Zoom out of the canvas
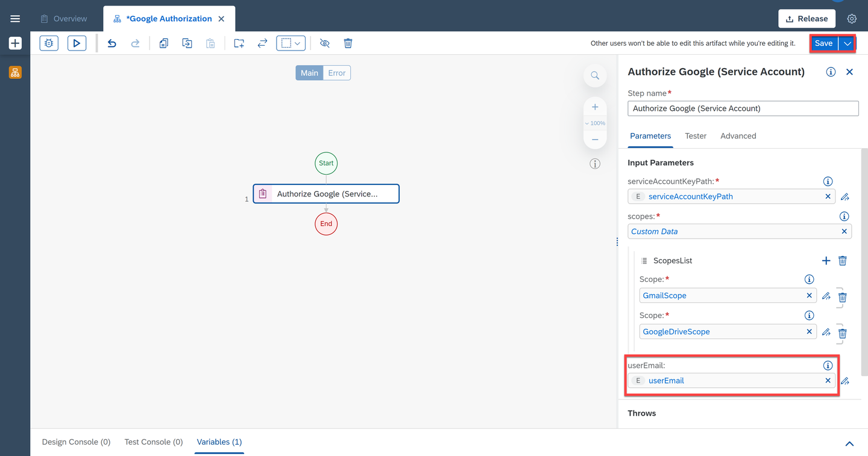Screen dimensions: 868x456 [595, 139]
